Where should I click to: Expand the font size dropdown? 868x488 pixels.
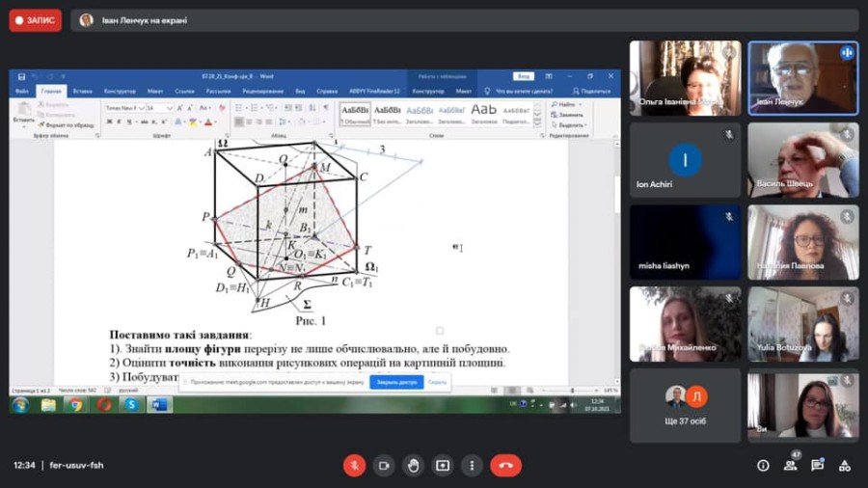(170, 108)
